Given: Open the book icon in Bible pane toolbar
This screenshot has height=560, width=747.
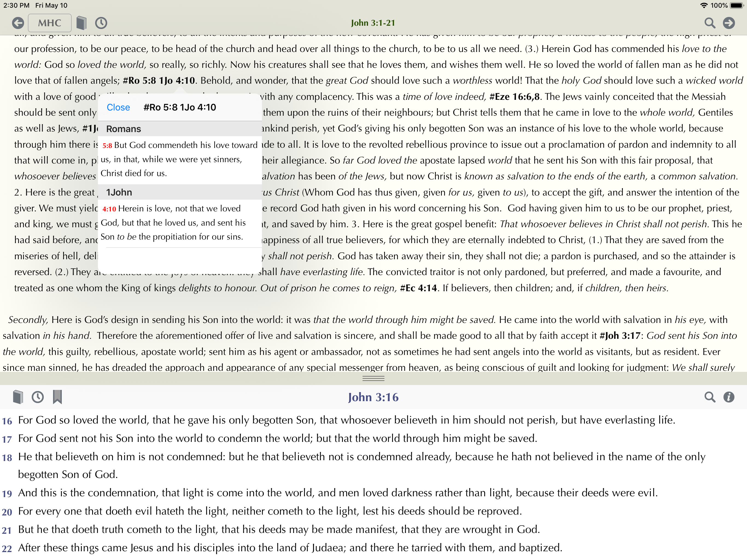Looking at the screenshot, I should click(18, 397).
